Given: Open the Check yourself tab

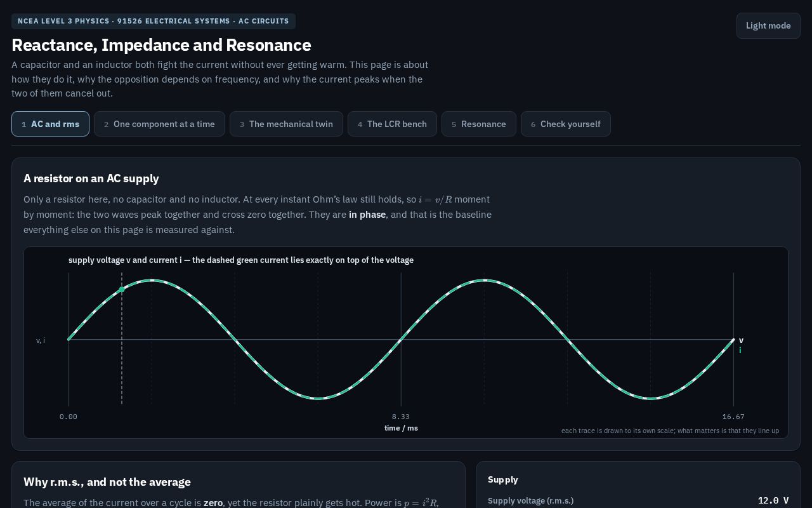Looking at the screenshot, I should click(566, 124).
